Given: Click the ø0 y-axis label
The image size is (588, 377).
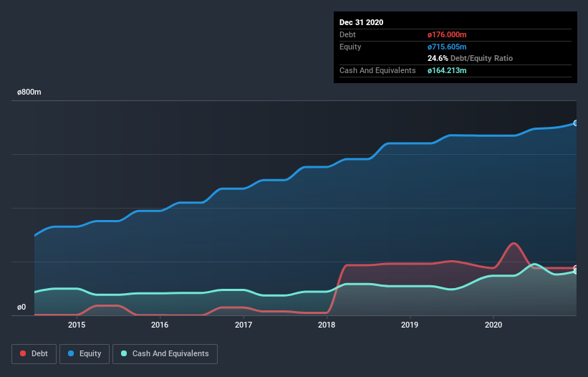Looking at the screenshot, I should [x=21, y=307].
